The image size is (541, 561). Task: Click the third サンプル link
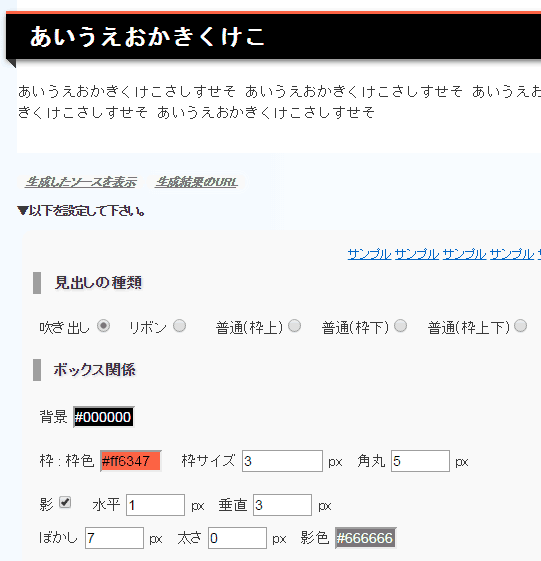point(464,254)
